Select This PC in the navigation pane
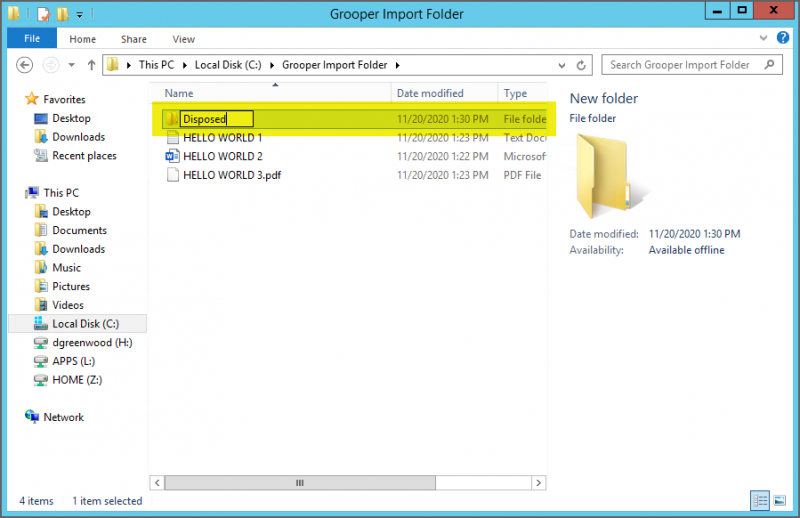This screenshot has width=800, height=518. [61, 193]
